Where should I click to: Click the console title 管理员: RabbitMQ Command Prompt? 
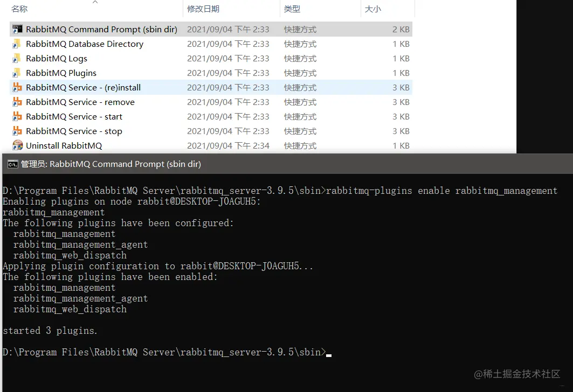(111, 164)
